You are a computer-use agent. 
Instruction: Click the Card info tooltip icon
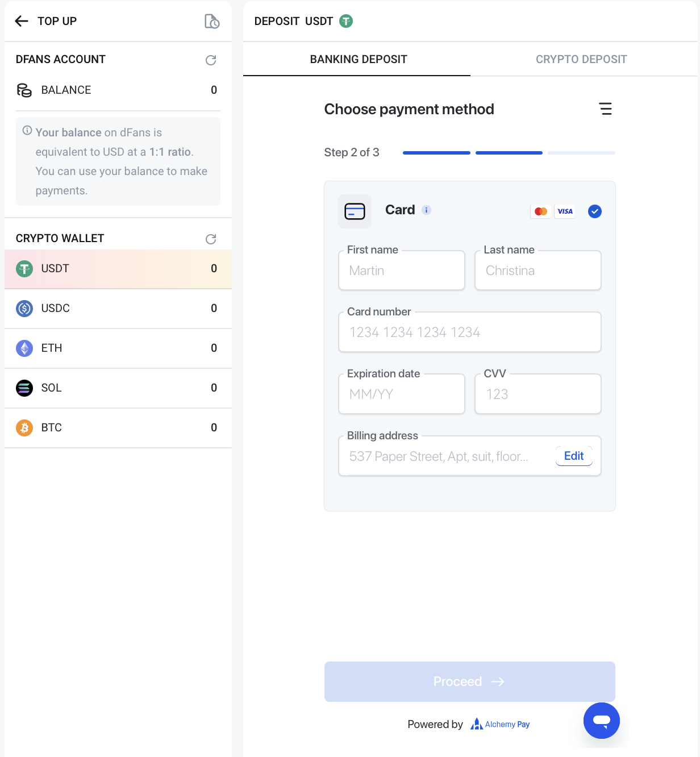427,210
